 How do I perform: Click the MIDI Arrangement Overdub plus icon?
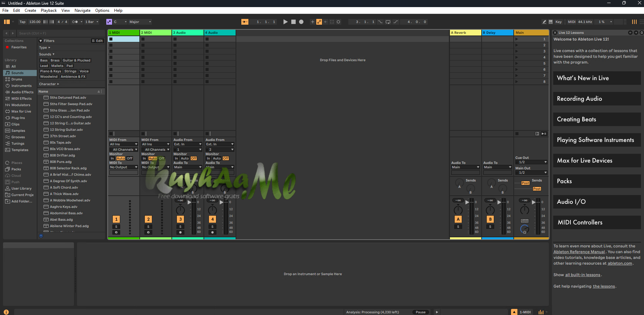(x=313, y=22)
